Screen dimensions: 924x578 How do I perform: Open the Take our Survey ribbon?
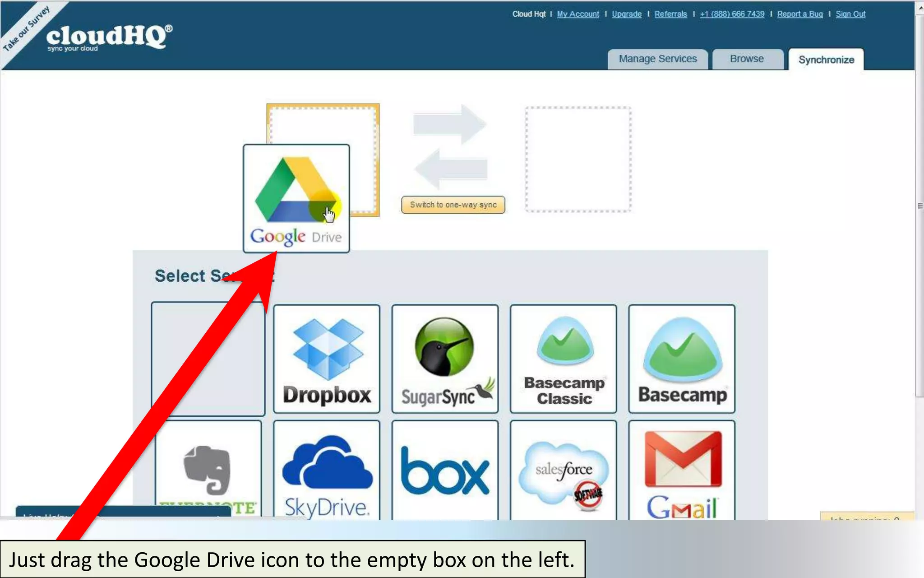[x=26, y=28]
